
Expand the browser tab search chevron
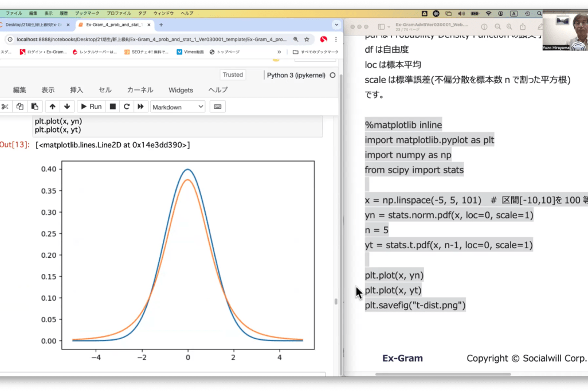tap(336, 25)
